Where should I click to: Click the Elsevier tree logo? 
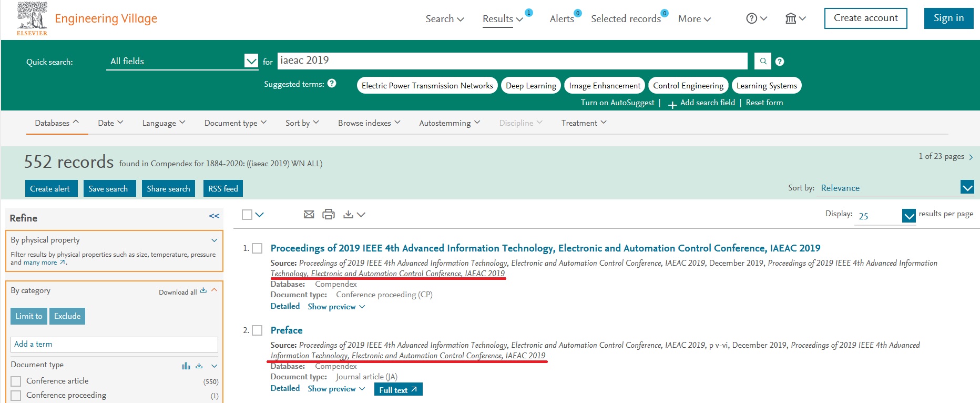click(x=32, y=18)
